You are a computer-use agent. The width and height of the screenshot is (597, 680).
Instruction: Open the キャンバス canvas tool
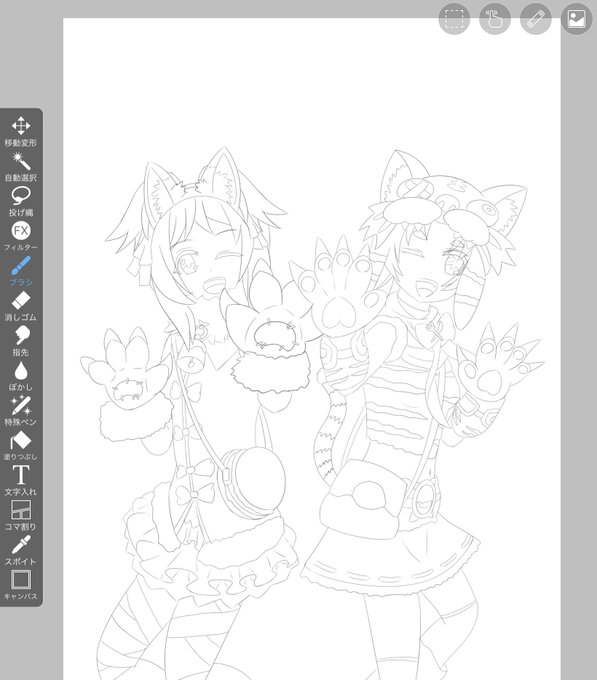coord(21,585)
